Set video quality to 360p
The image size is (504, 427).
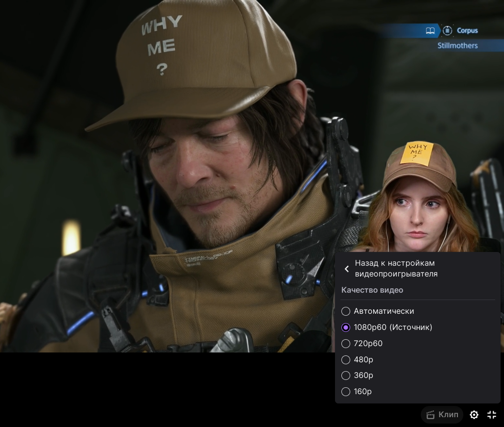[x=357, y=375]
